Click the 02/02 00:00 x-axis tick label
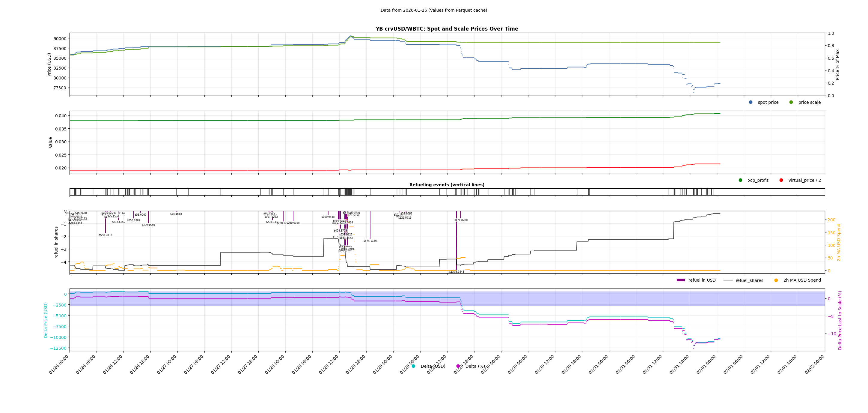Image resolution: width=868 pixels, height=413 pixels. (815, 364)
